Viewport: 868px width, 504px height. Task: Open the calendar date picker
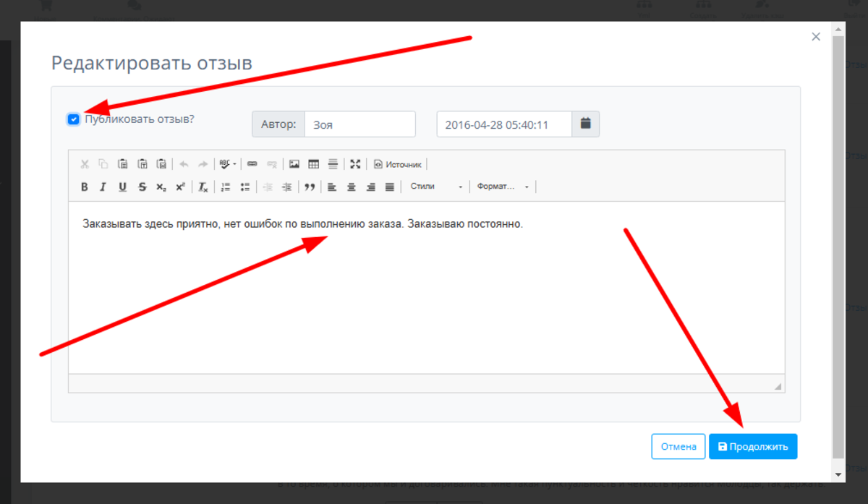586,124
